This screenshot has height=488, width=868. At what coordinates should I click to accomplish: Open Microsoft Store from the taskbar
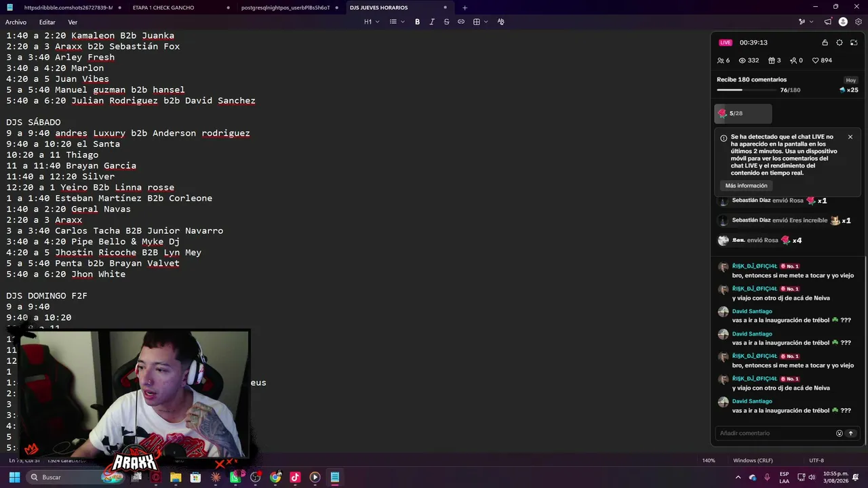pos(195,477)
